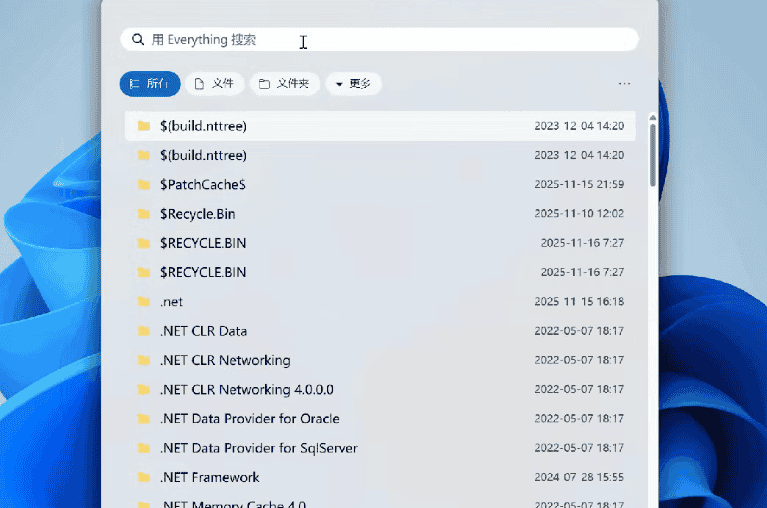Select the .NET CLR Networking folder result

tap(225, 360)
